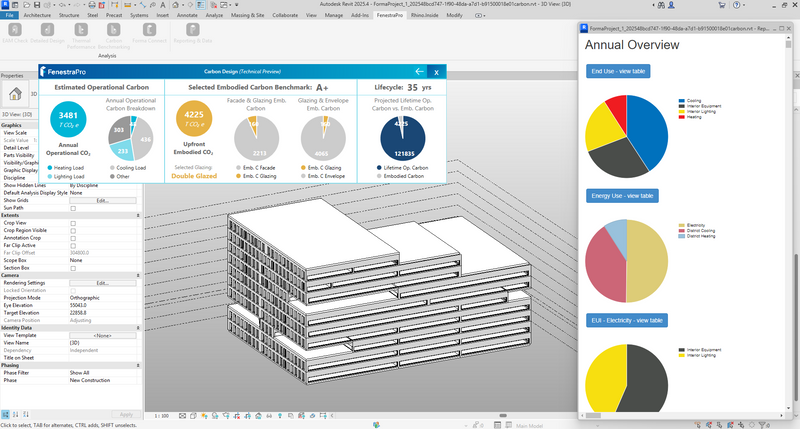Click the horizontal scrollbar under the 3D view
The image size is (800, 429).
503,416
